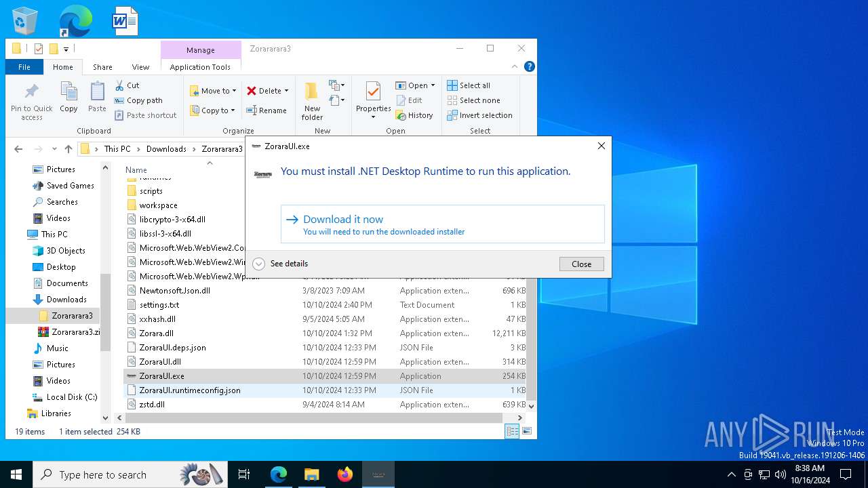Open the notification center icon
Screen dimensions: 868x488
click(846, 474)
